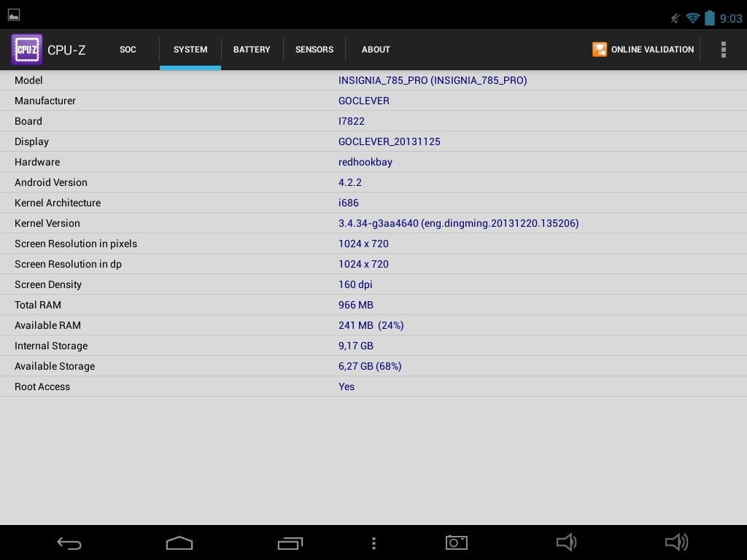Tap the Kernel Architecture label
The width and height of the screenshot is (747, 560).
point(58,203)
